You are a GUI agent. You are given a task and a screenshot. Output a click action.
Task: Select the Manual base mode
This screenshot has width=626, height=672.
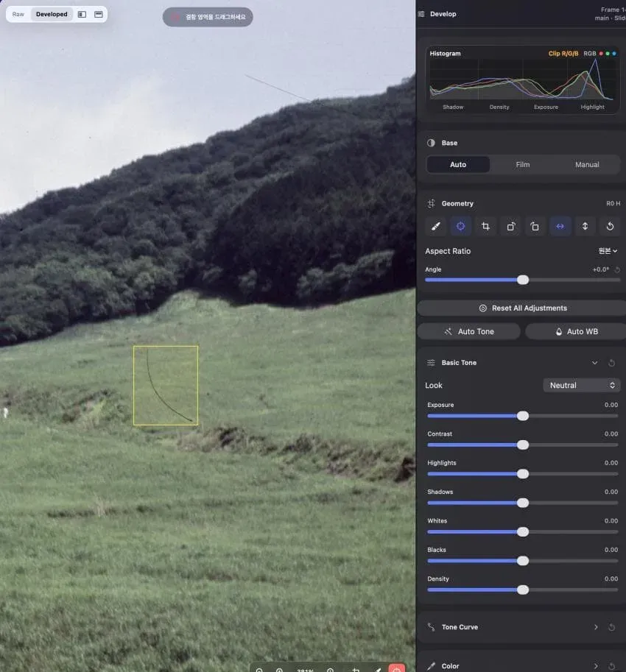click(587, 165)
